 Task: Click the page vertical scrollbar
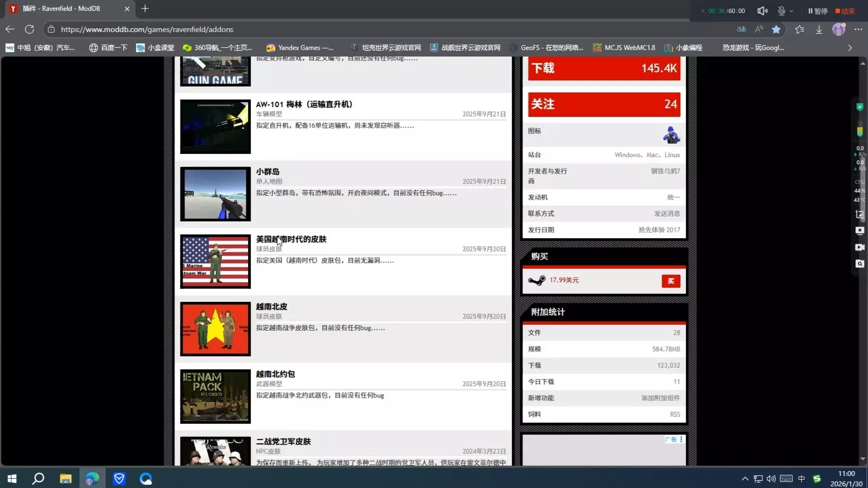coord(862,261)
